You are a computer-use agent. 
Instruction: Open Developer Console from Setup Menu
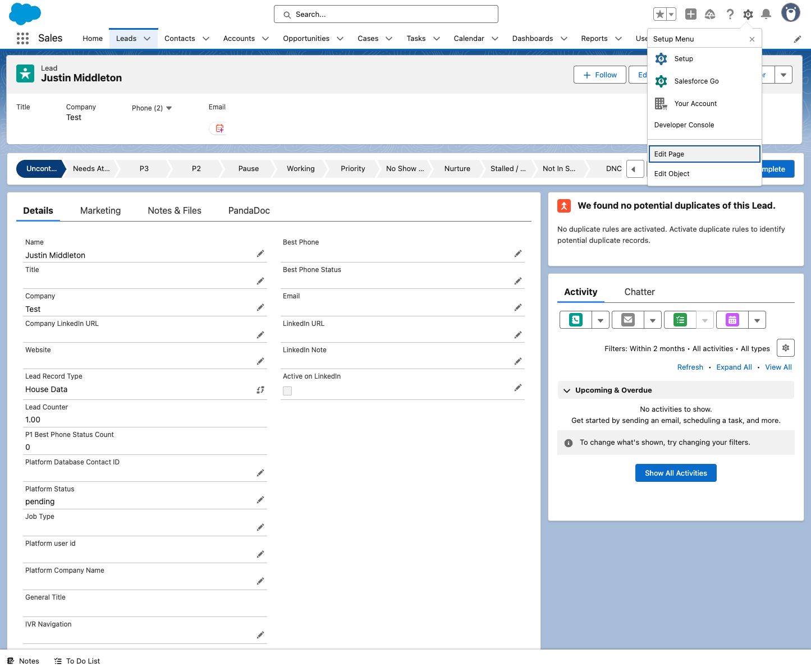click(704, 125)
